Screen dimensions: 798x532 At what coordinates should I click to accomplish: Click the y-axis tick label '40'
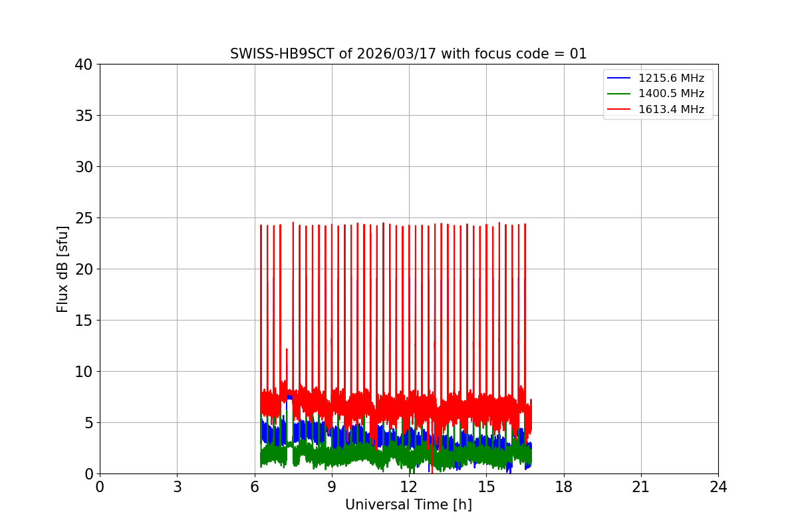click(84, 65)
